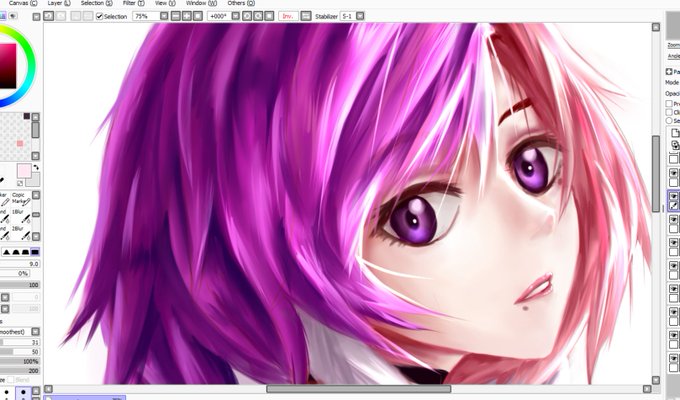680x400 pixels.
Task: Swap foreground and background colors arrow
Action: click(36, 167)
